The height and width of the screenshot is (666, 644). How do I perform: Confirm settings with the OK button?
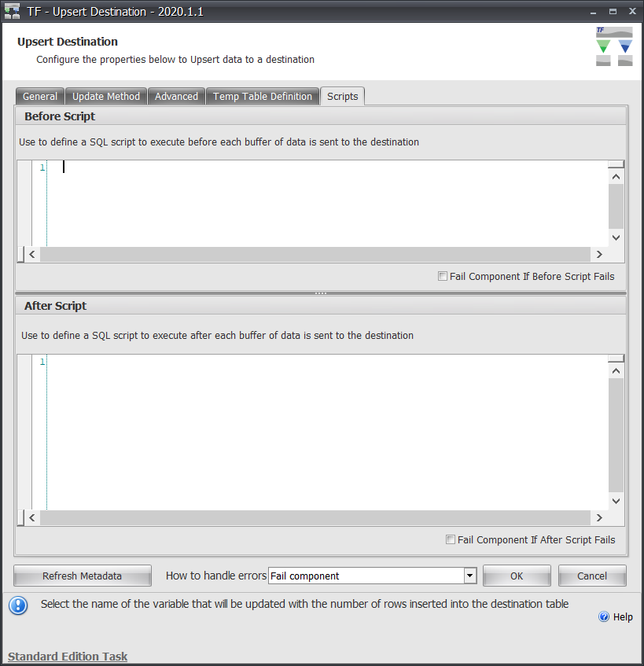(x=517, y=576)
